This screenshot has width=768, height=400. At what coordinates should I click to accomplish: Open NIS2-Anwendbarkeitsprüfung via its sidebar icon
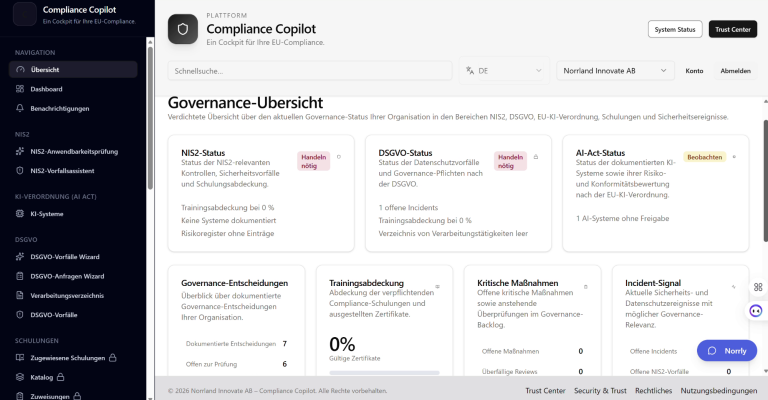coord(20,151)
